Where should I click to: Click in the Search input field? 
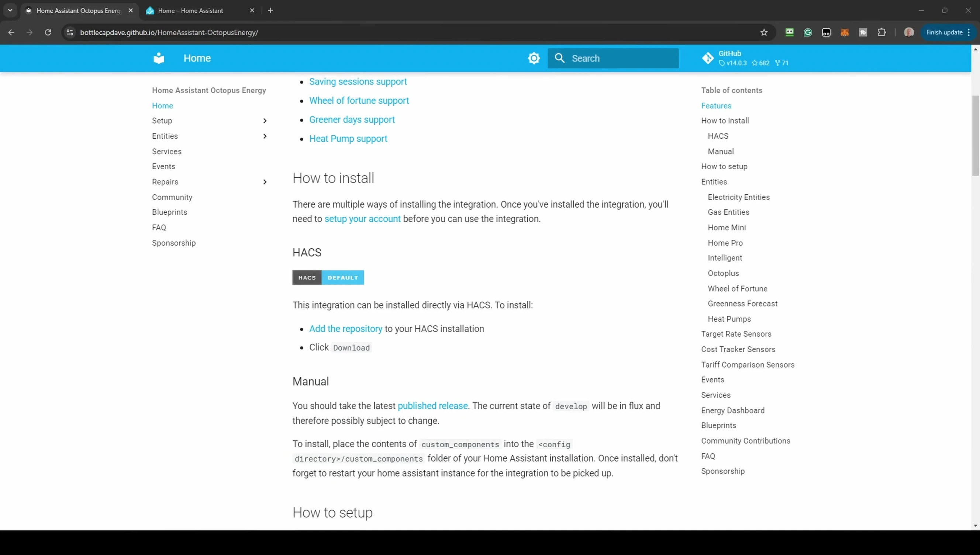tap(613, 58)
